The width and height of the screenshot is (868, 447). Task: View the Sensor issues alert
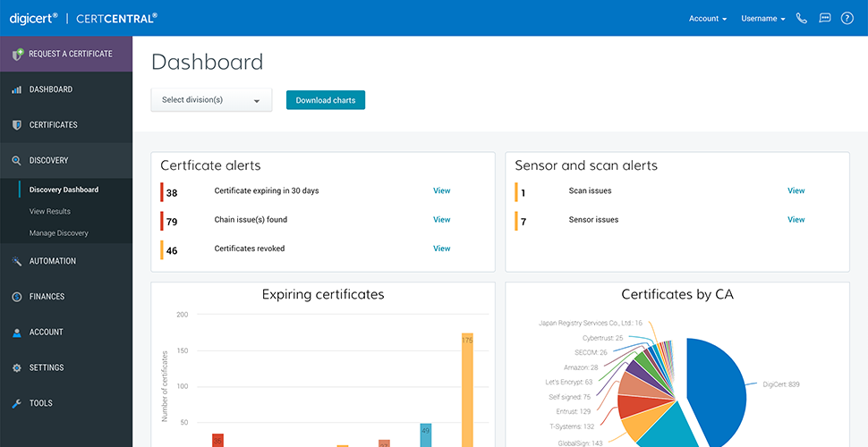[x=796, y=219]
